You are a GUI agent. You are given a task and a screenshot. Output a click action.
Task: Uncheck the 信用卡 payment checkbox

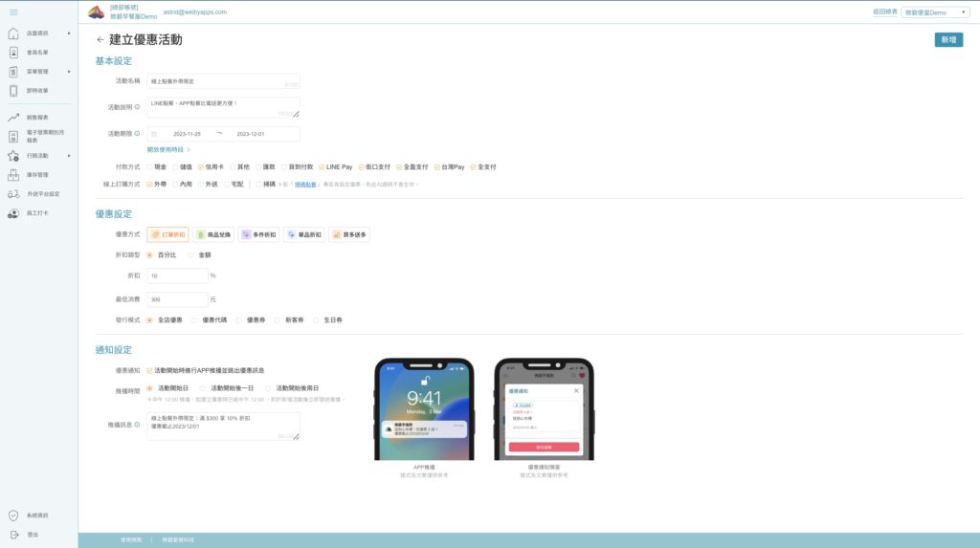coord(201,167)
